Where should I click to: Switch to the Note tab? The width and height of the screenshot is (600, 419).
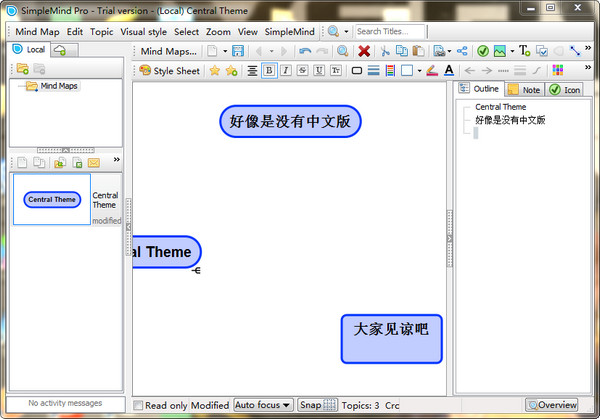524,90
